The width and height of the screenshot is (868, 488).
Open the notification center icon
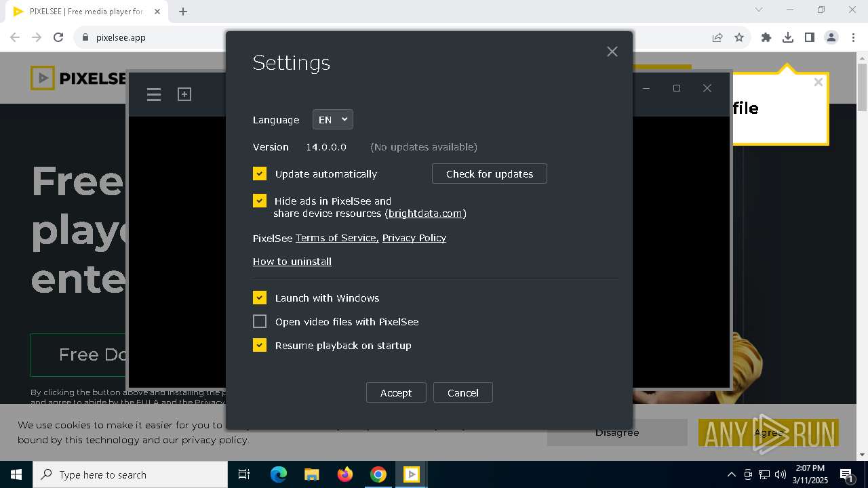(846, 474)
